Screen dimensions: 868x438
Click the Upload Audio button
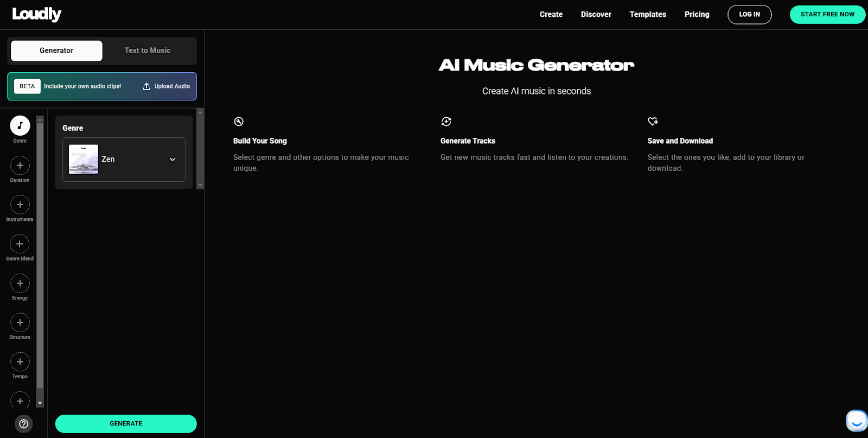click(x=167, y=86)
